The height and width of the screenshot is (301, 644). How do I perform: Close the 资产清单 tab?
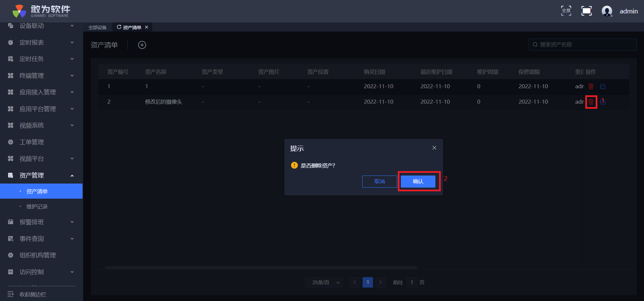147,27
